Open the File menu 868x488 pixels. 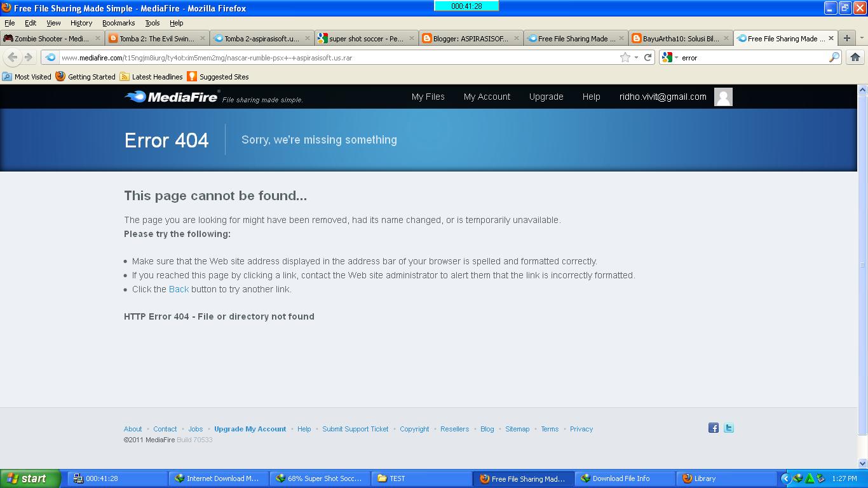coord(10,23)
